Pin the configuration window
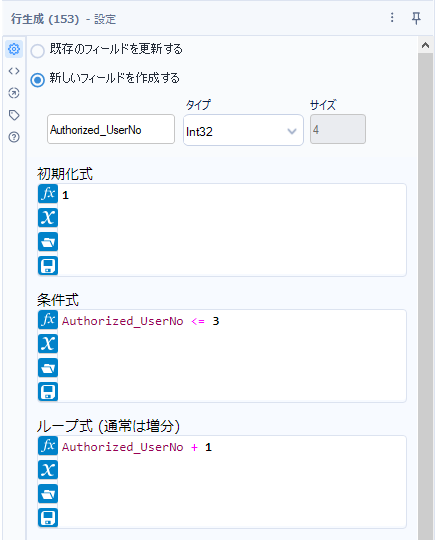The image size is (435, 540). [416, 18]
